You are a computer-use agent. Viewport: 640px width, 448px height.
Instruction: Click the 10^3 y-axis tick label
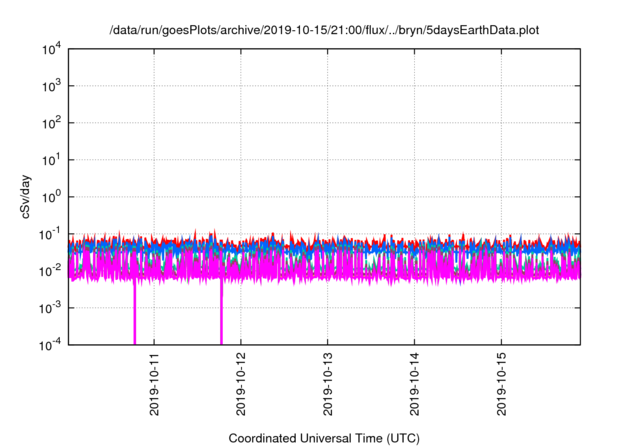point(51,86)
